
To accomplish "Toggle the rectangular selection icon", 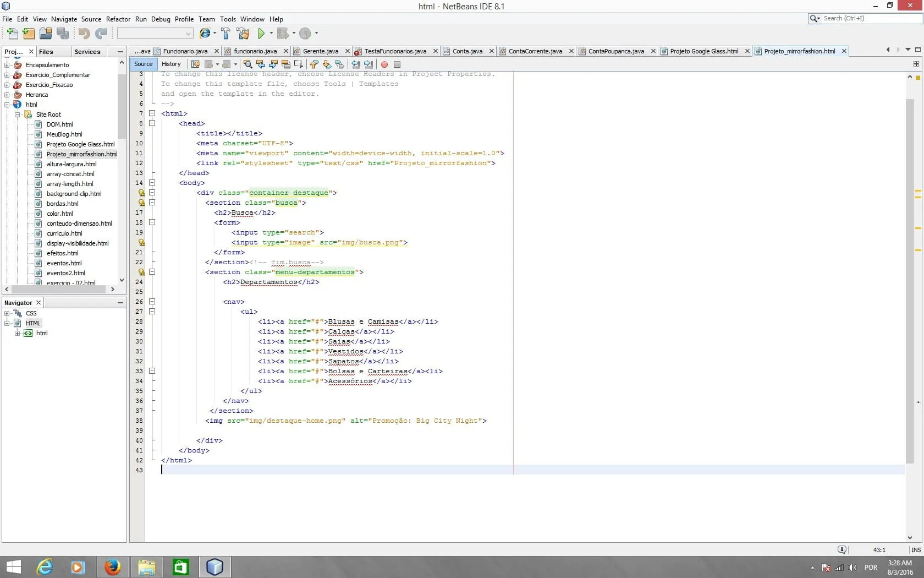I will [298, 64].
